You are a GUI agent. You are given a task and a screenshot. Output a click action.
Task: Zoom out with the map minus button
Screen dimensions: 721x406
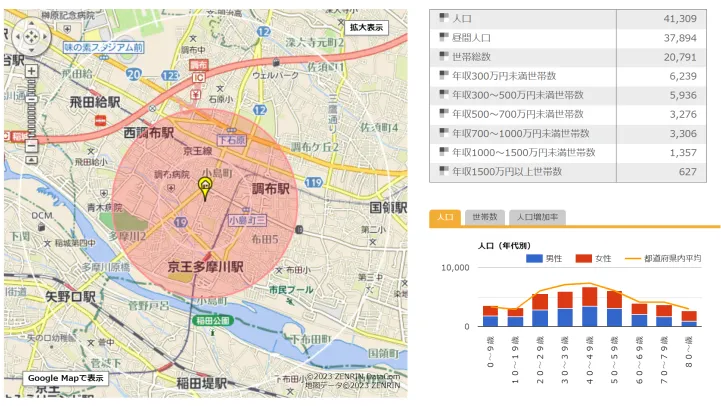pyautogui.click(x=32, y=146)
